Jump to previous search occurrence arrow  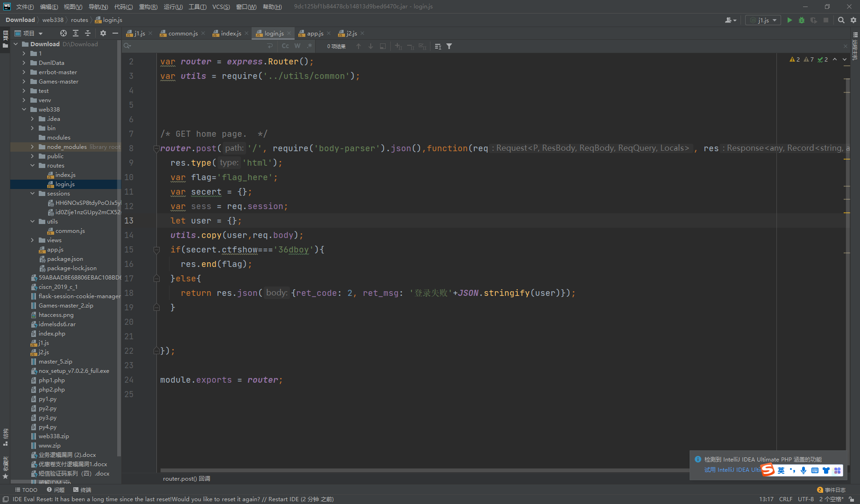pos(359,46)
